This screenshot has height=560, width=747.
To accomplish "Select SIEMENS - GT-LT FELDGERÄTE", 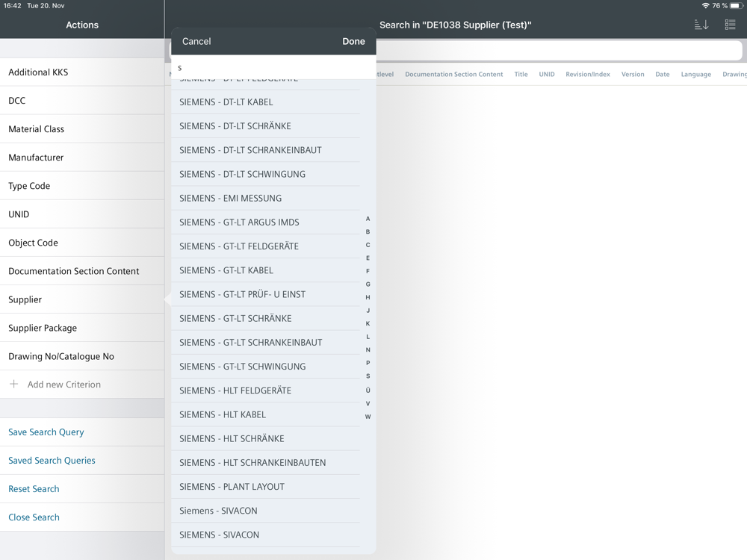I will pyautogui.click(x=265, y=246).
